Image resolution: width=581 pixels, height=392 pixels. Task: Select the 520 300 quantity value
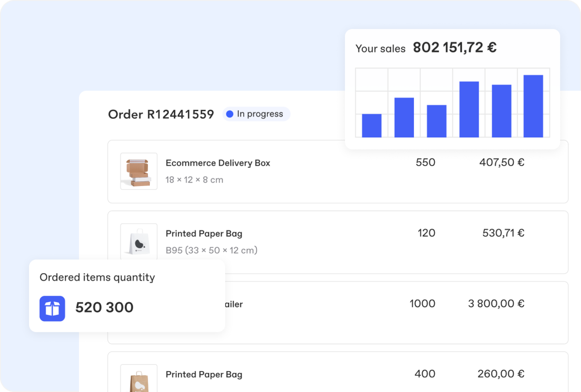tap(104, 308)
